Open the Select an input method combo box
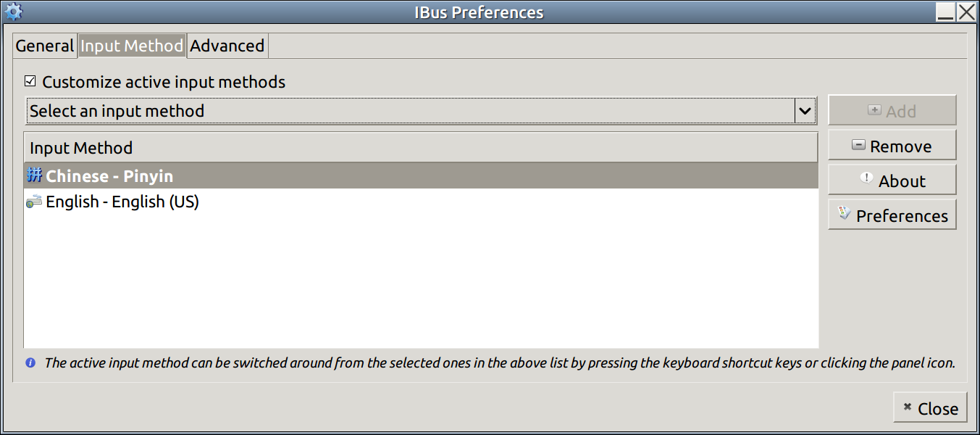This screenshot has width=980, height=435. 421,111
